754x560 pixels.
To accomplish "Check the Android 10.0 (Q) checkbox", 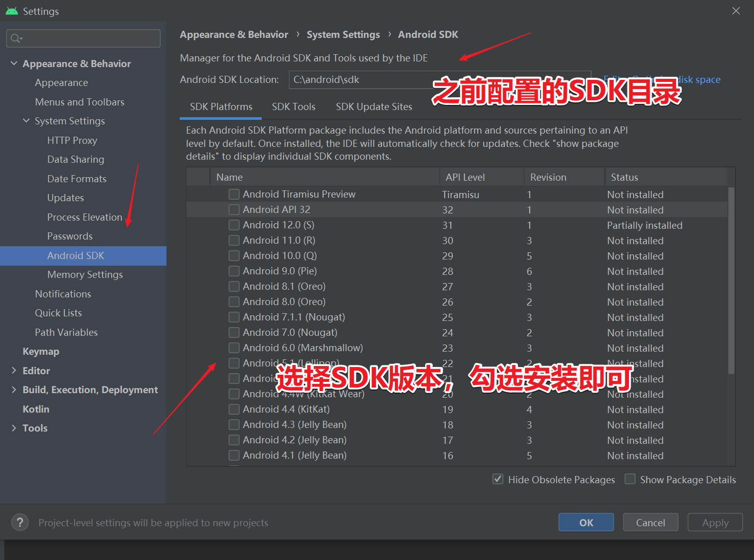I will point(234,255).
